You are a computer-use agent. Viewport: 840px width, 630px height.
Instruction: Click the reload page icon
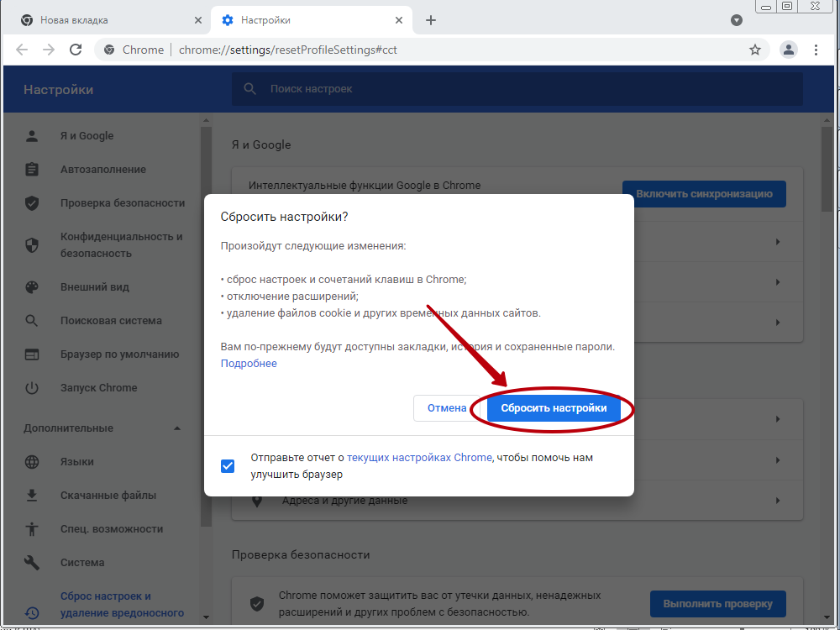click(x=76, y=50)
